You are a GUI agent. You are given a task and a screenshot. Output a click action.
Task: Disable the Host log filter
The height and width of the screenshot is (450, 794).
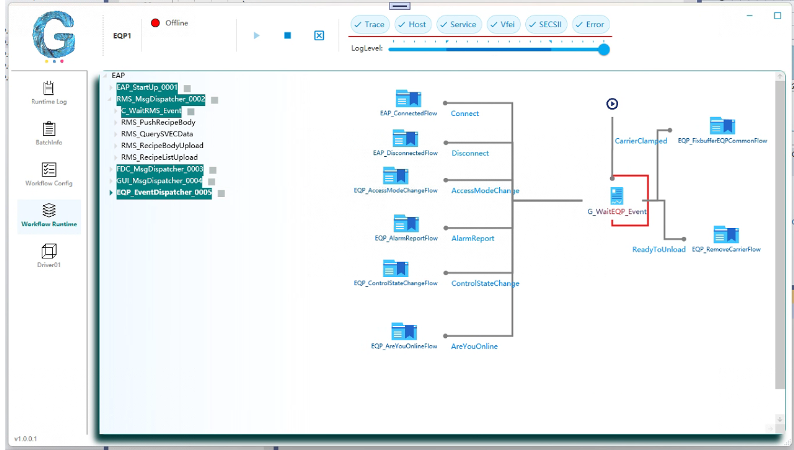(411, 24)
